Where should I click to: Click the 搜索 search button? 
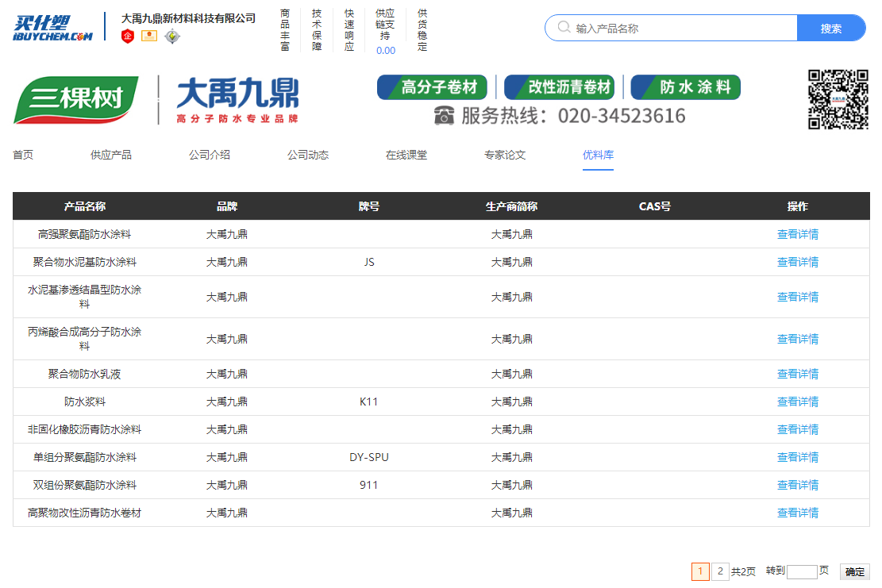coord(831,28)
